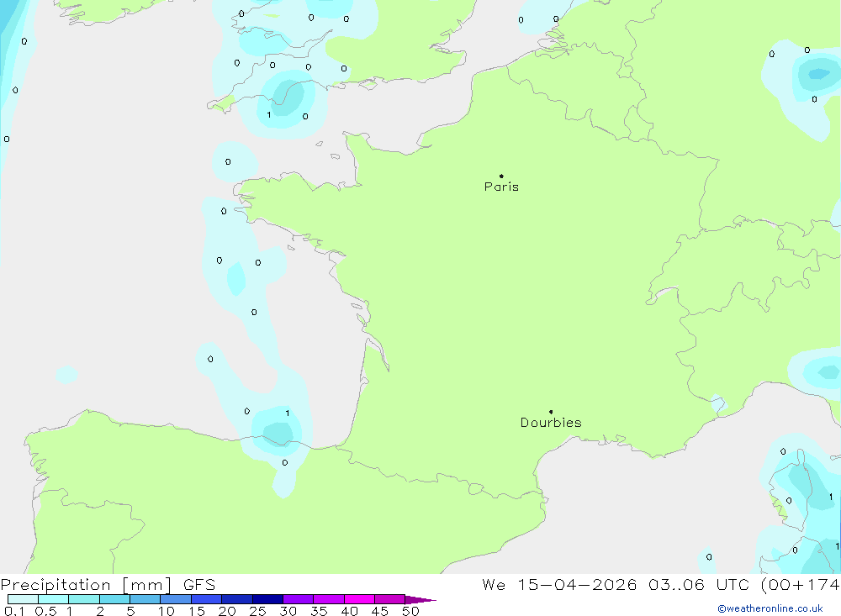Image resolution: width=841 pixels, height=616 pixels.
Task: Click the legend value "10"
Action: tap(167, 611)
